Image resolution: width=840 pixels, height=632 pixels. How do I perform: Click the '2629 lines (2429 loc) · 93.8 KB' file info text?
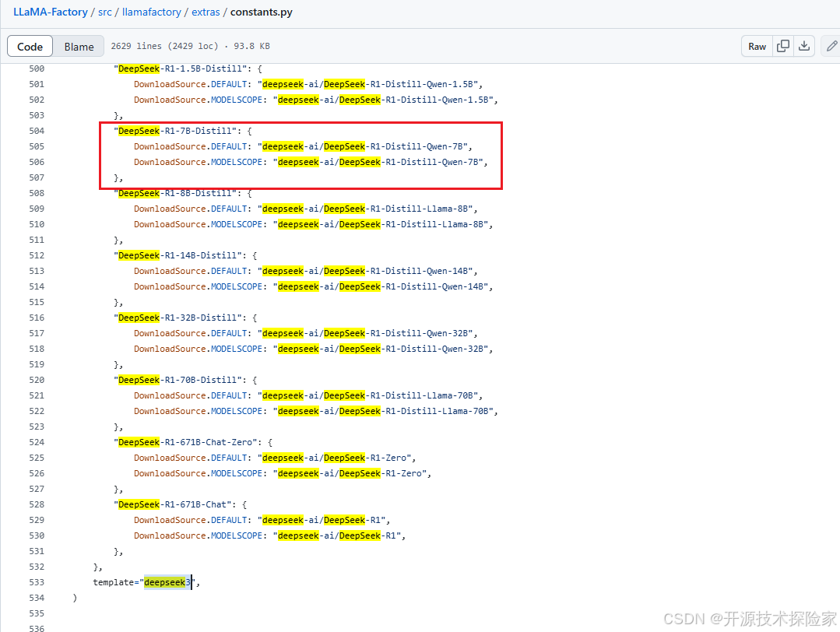[x=190, y=46]
